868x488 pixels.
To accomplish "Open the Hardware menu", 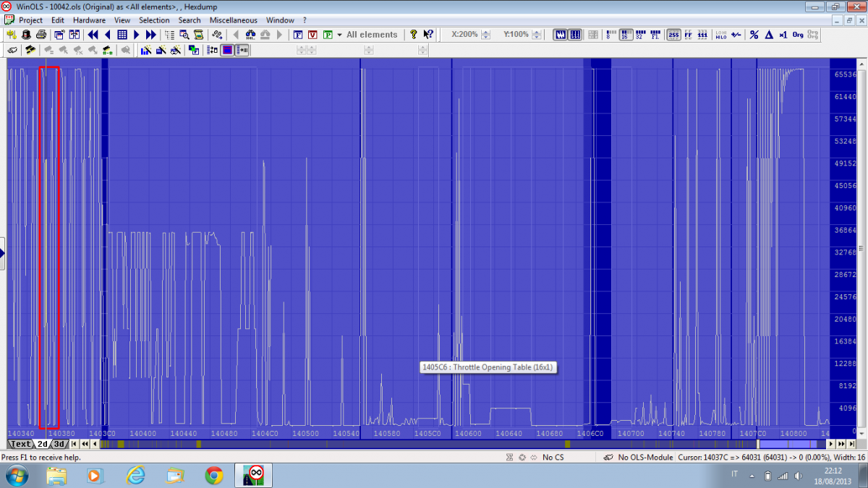I will [89, 20].
